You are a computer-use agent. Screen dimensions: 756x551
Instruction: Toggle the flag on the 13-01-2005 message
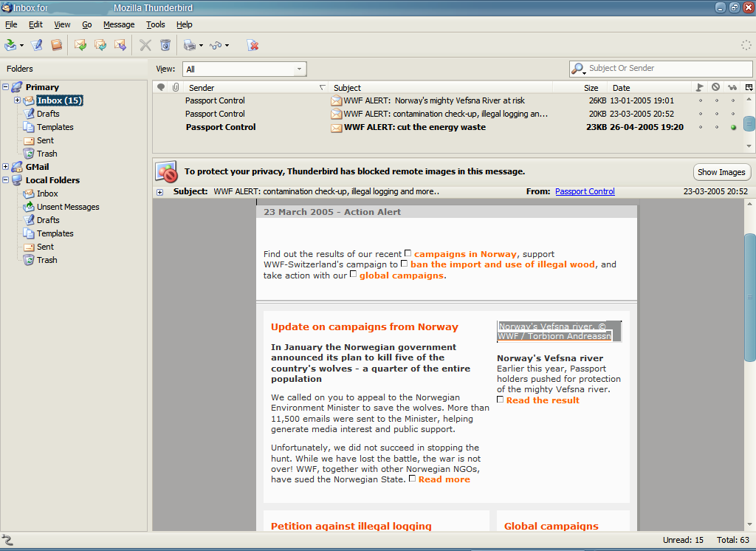[701, 101]
